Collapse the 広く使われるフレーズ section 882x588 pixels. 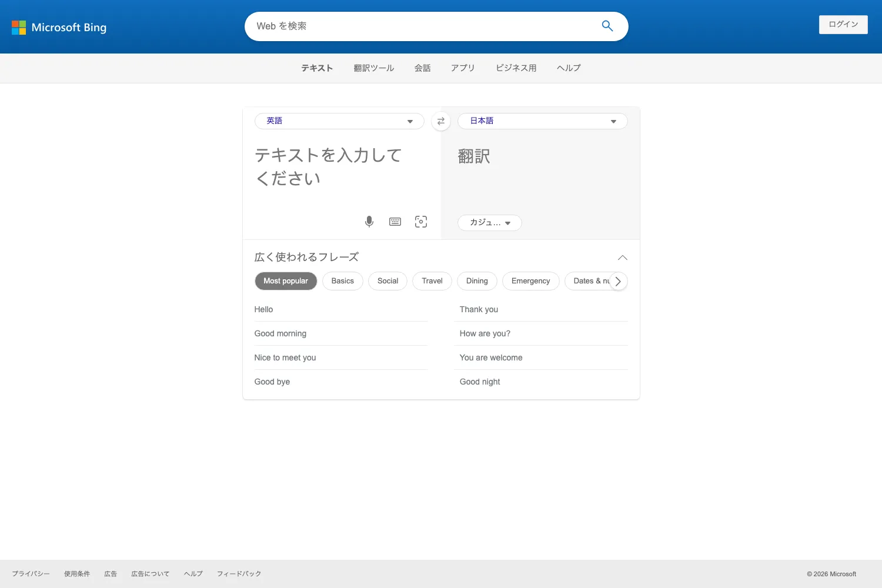[623, 258]
